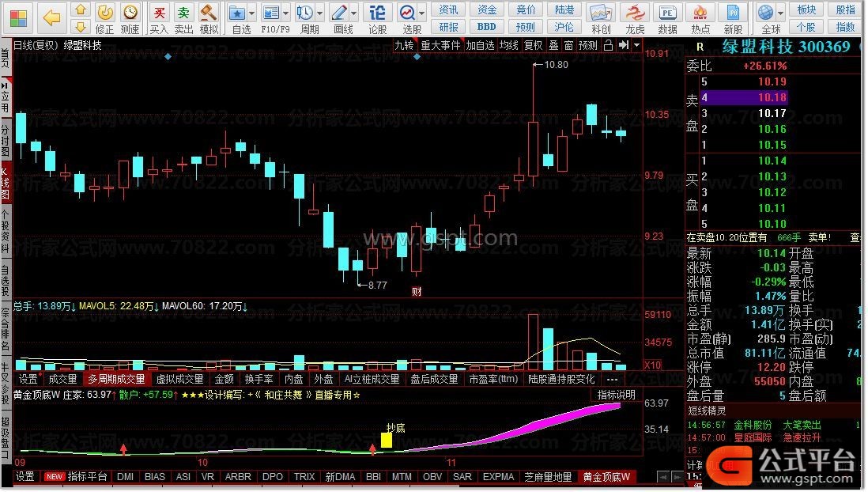Image resolution: width=868 pixels, height=492 pixels.
Task: Select the 换手率 tab
Action: tap(259, 379)
